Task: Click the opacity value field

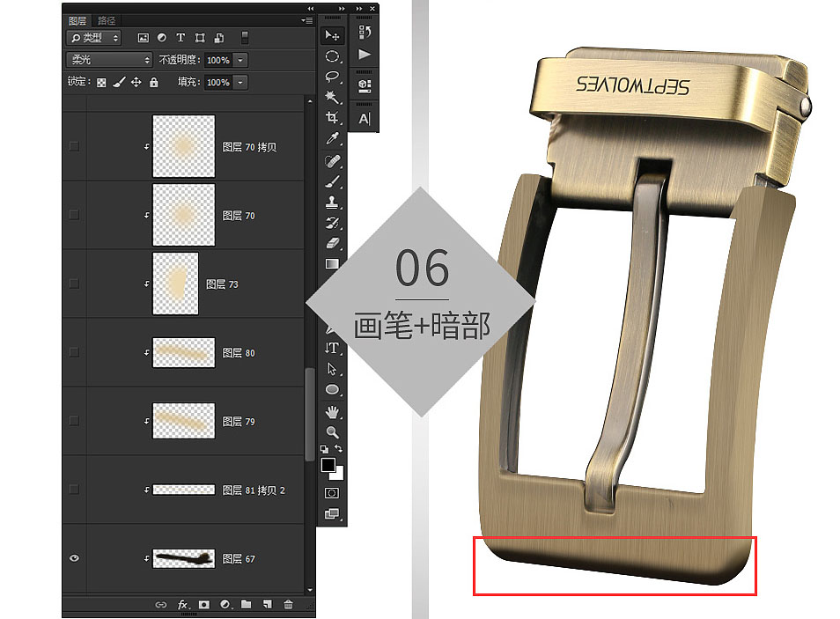Action: coord(218,60)
